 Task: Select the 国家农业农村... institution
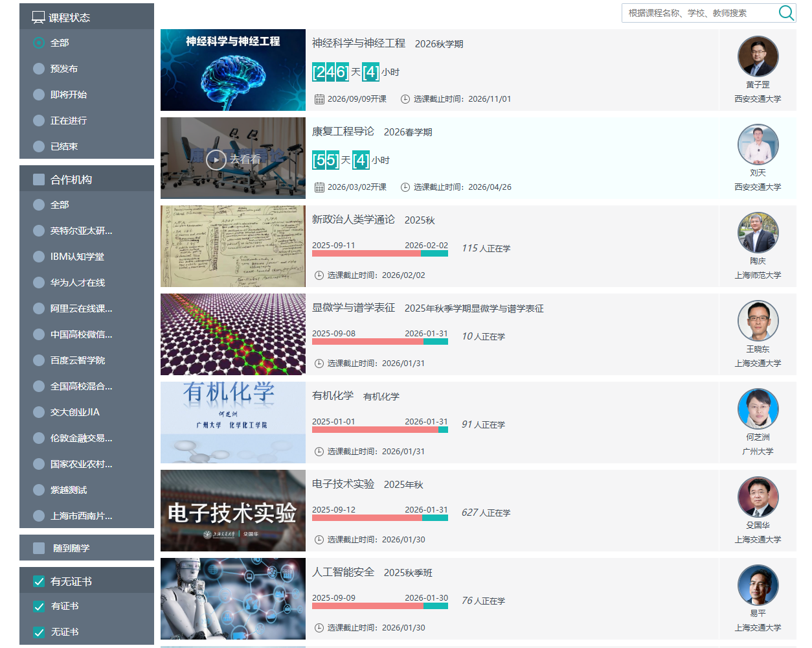coord(39,464)
